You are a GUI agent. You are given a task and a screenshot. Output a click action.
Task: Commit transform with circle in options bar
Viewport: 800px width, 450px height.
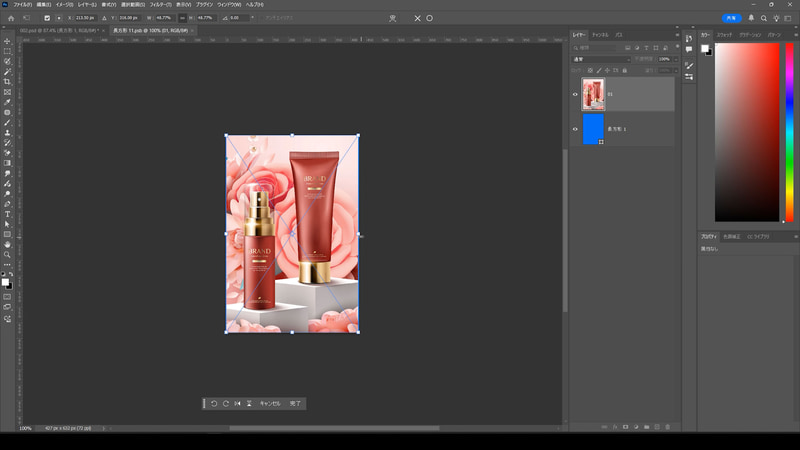point(430,18)
